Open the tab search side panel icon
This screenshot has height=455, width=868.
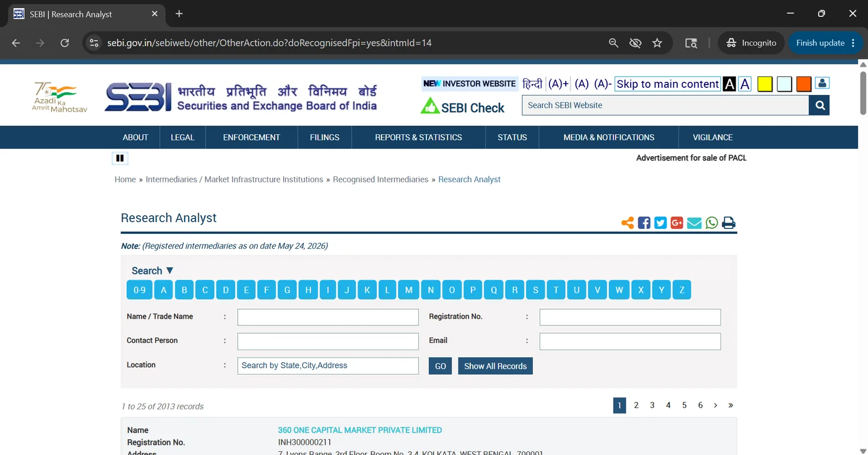click(691, 43)
